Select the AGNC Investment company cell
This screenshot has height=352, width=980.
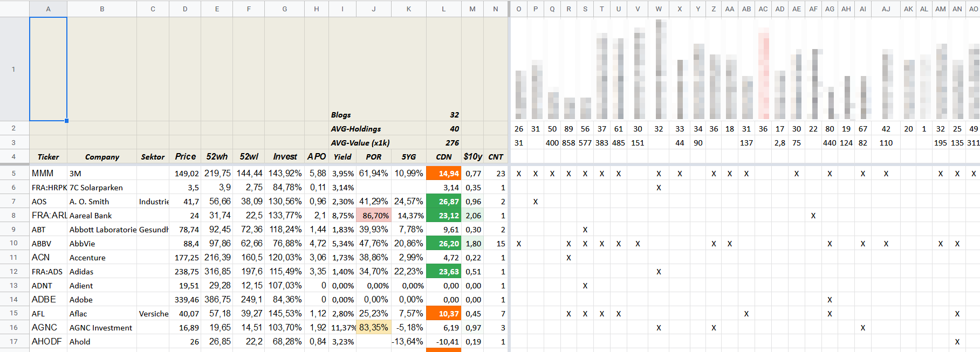click(x=102, y=328)
